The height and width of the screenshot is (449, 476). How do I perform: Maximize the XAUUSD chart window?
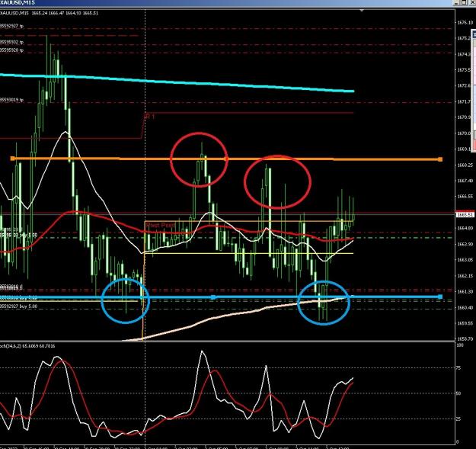tap(464, 2)
